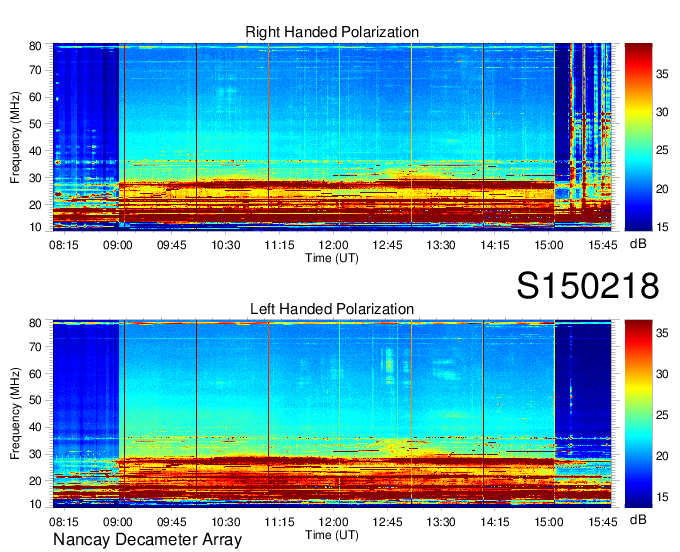Click the 60 frequency tick of the Left Handed plot
This screenshot has width=680, height=552.
tap(35, 374)
